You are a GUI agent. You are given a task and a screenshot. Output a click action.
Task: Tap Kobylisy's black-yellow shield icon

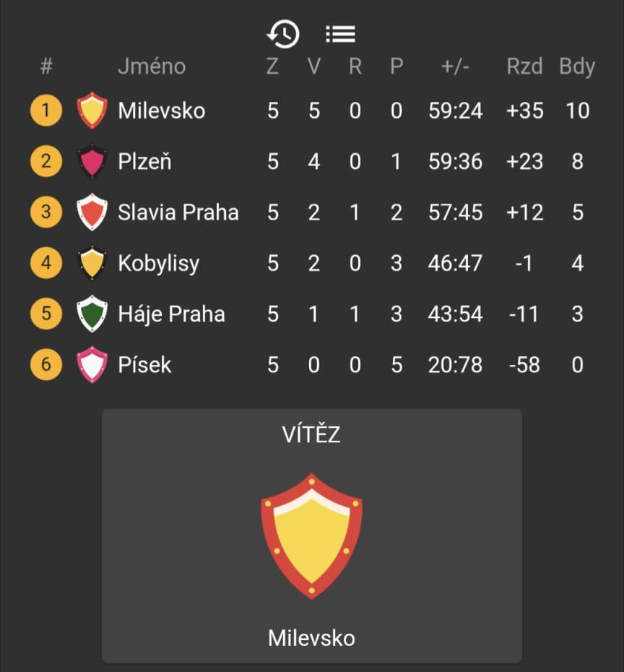92,263
